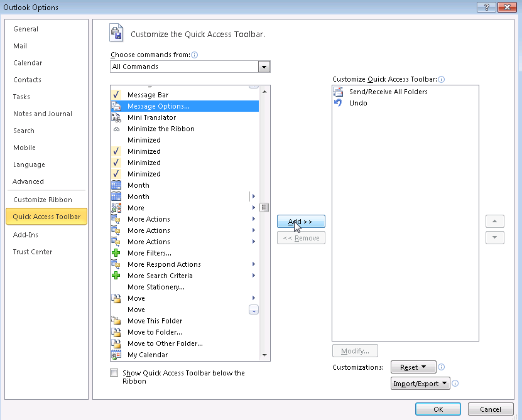
Task: Open the Choose commands from dropdown
Action: [264, 67]
